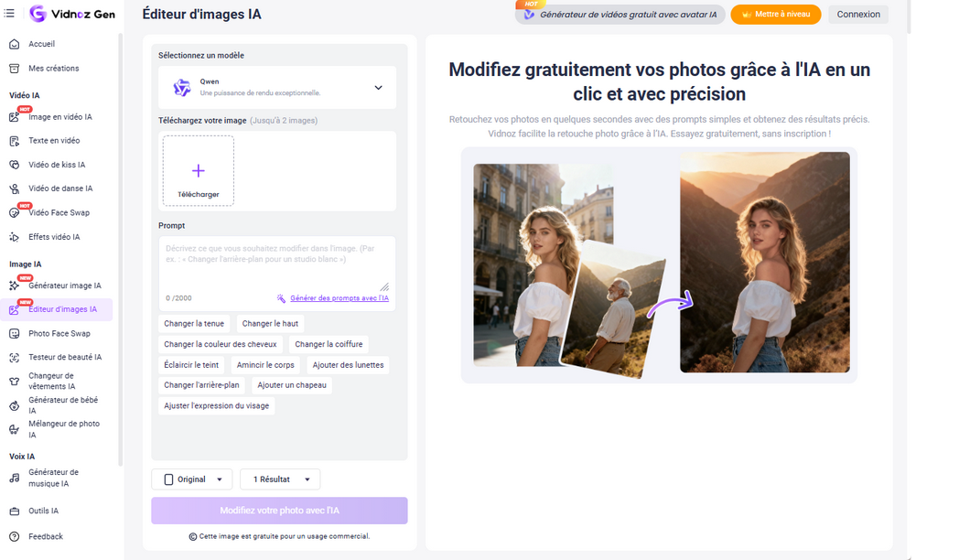
Task: Click the hamburger menu icon
Action: click(x=9, y=14)
